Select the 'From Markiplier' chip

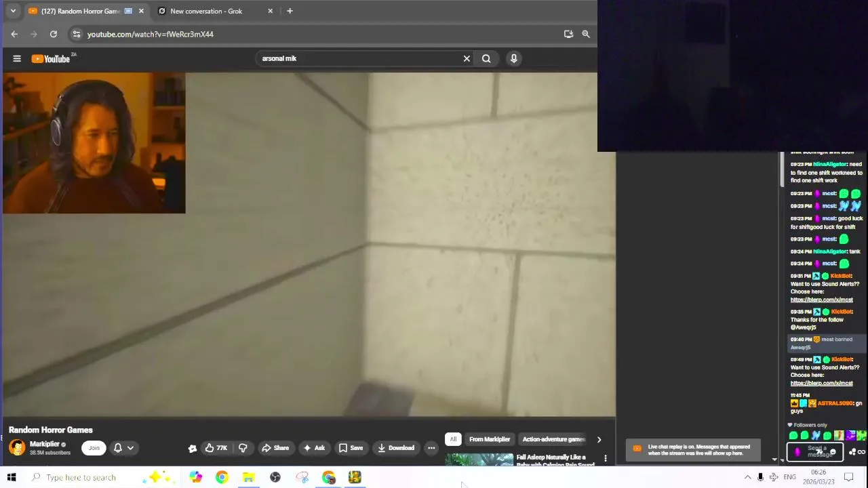490,439
